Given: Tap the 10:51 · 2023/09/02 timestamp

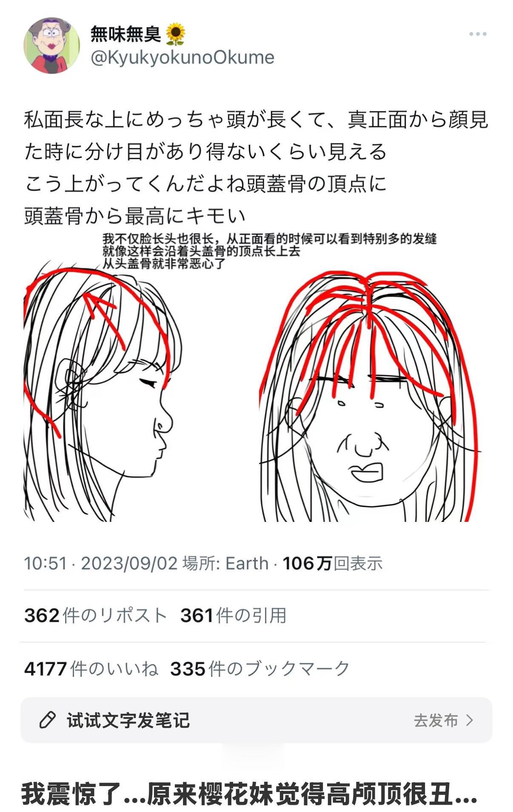Looking at the screenshot, I should coord(101,563).
